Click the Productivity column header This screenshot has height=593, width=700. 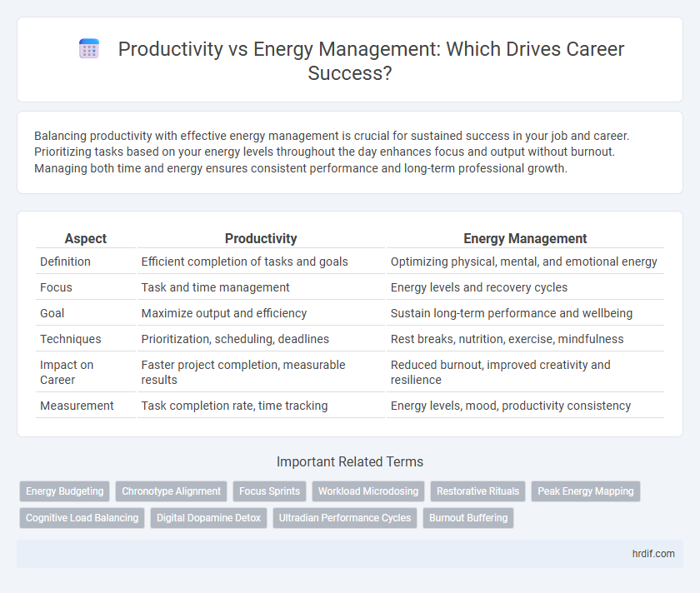click(x=261, y=239)
